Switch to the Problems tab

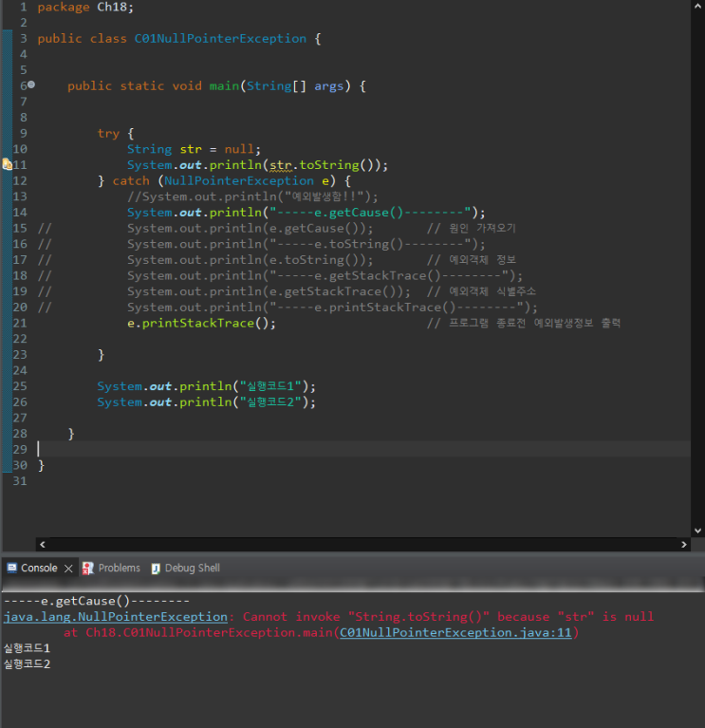[111, 568]
